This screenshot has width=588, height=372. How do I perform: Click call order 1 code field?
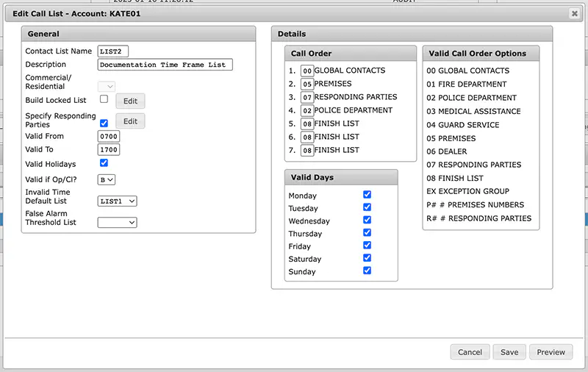tap(307, 71)
